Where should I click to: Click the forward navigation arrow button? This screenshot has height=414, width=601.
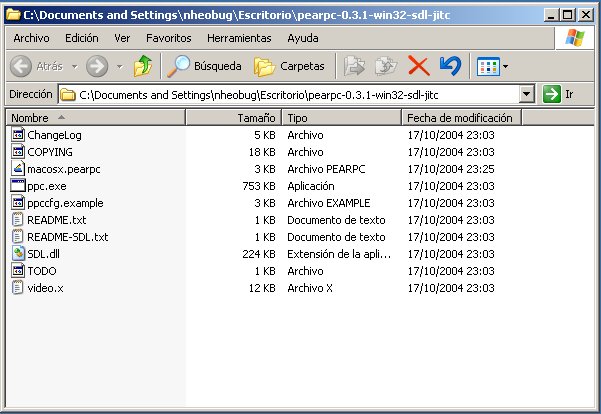pos(97,66)
